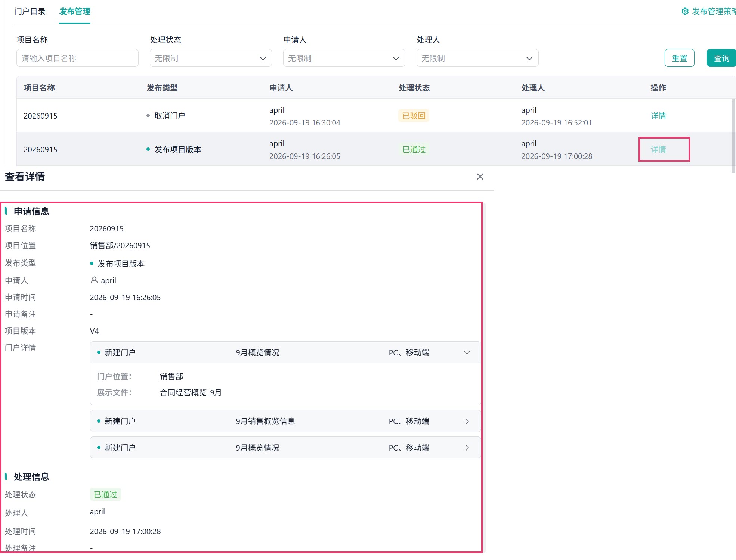Screen dimensions: 736x560
Task: Click the april user avatar icon
Action: [x=94, y=280]
